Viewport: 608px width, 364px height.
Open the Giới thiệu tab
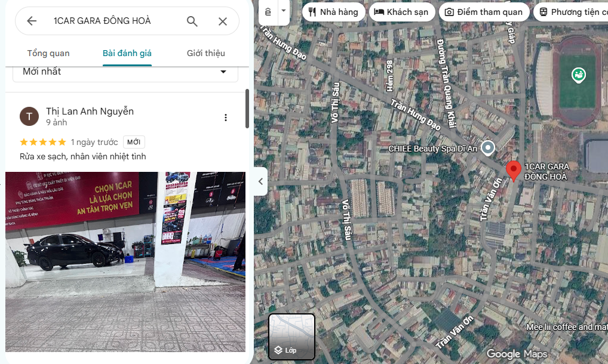(x=206, y=54)
